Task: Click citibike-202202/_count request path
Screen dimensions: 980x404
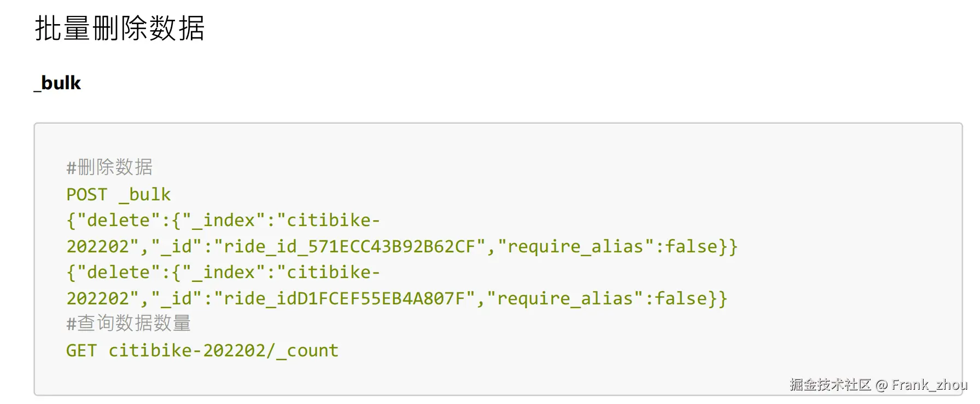Action: pyautogui.click(x=223, y=350)
